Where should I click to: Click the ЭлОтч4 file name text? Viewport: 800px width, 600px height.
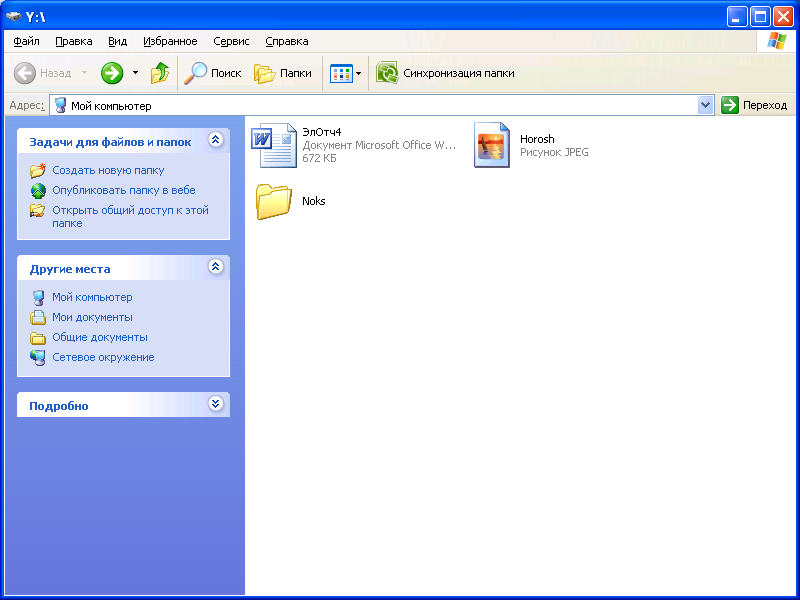pyautogui.click(x=321, y=132)
